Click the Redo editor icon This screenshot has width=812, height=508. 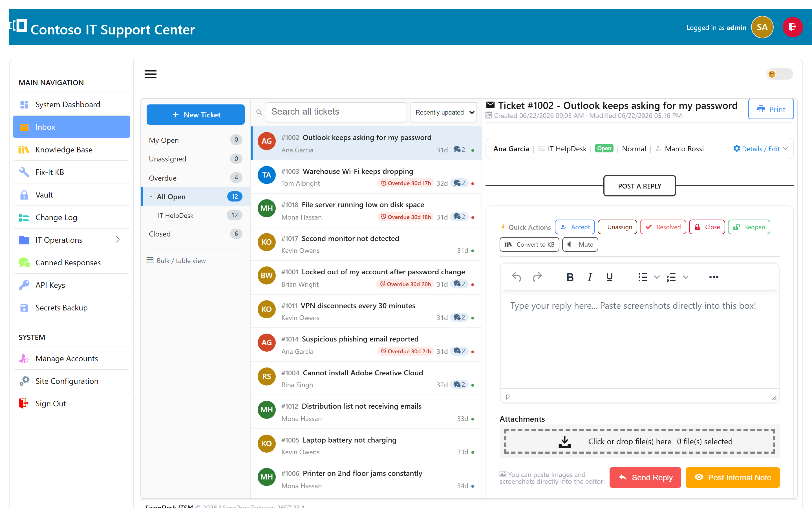pyautogui.click(x=537, y=277)
